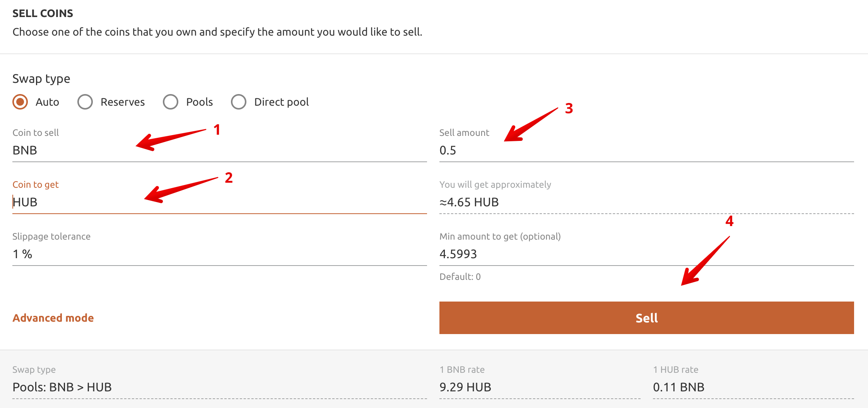The width and height of the screenshot is (868, 408).
Task: Open the Advanced mode link
Action: 53,318
